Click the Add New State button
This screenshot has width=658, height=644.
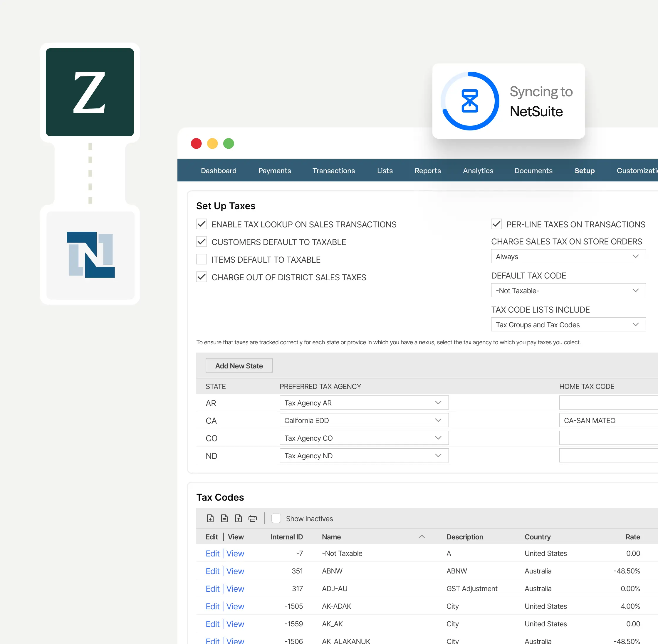tap(239, 366)
